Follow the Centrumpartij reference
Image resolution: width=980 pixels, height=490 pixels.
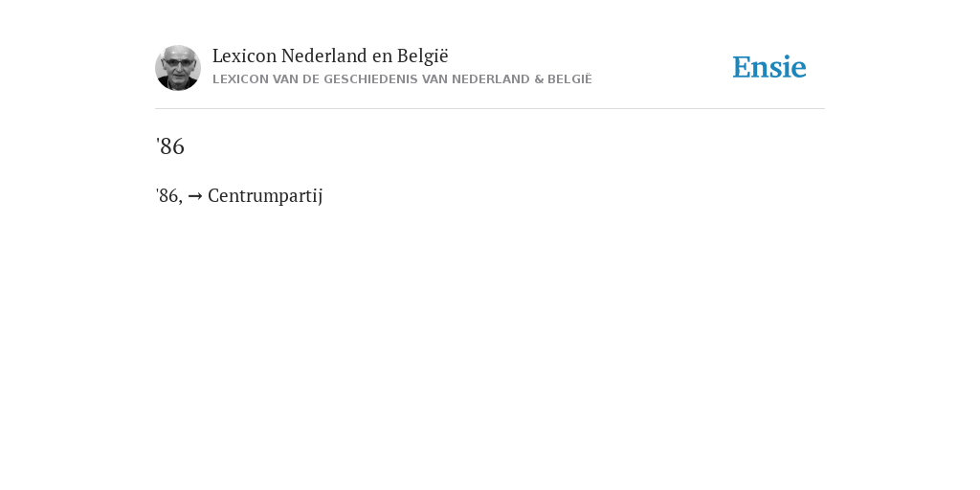tap(265, 196)
